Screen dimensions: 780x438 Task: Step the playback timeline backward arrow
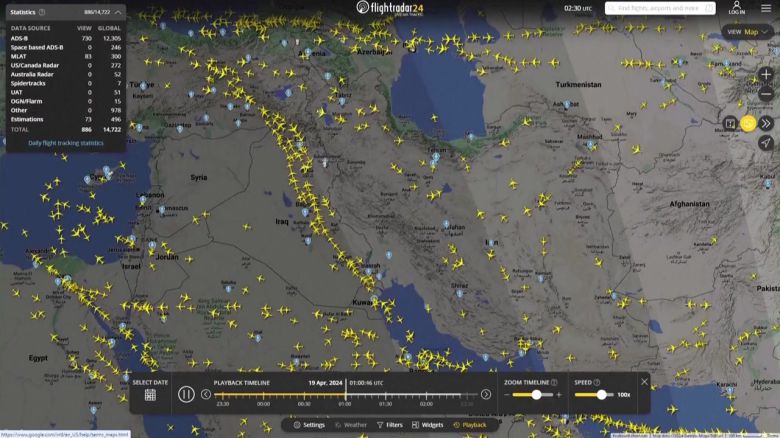tap(206, 394)
